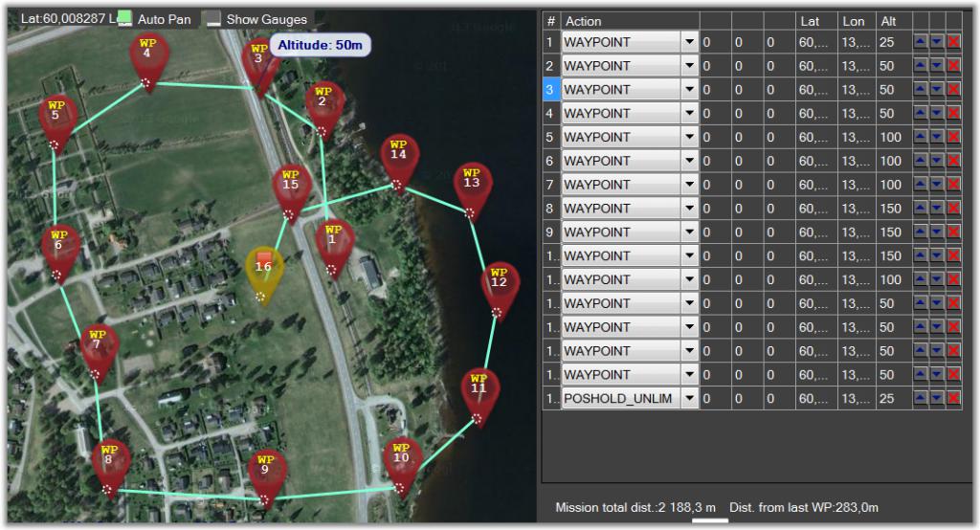The width and height of the screenshot is (980, 530).
Task: Open the POSHOLD_UNLIM action dropdown arrow
Action: point(689,398)
